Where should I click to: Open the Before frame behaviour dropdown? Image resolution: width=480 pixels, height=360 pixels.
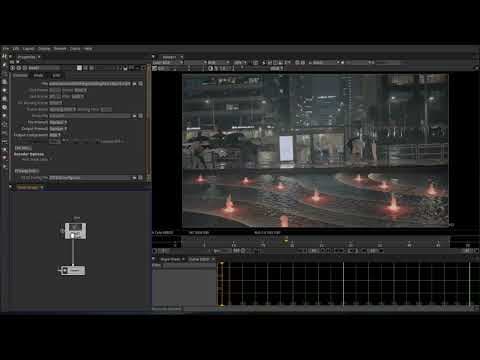pyautogui.click(x=80, y=90)
